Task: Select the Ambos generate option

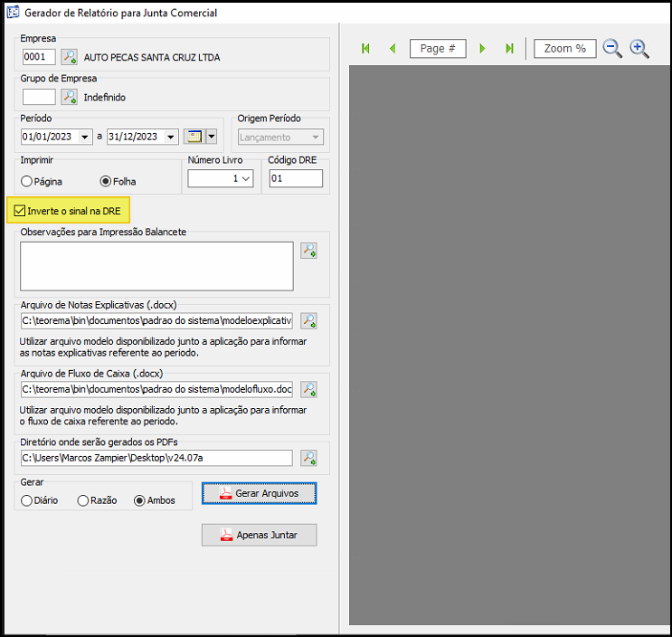Action: pos(139,500)
